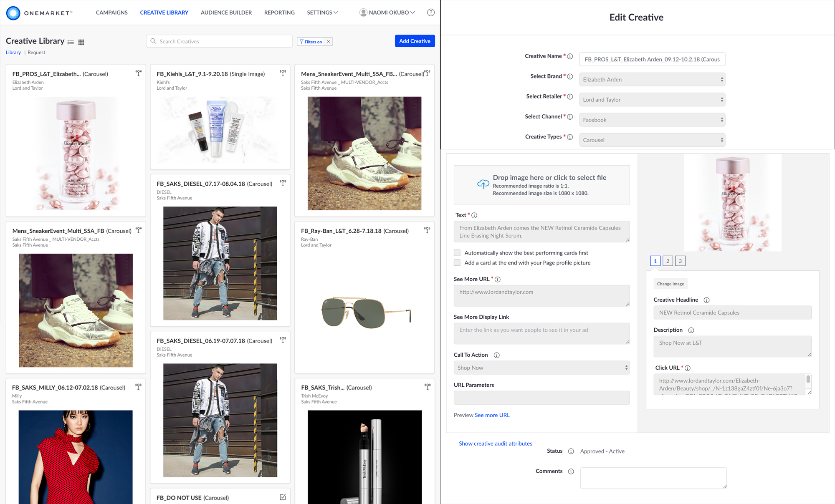Open the Library link
Image resolution: width=835 pixels, height=504 pixels.
click(13, 53)
